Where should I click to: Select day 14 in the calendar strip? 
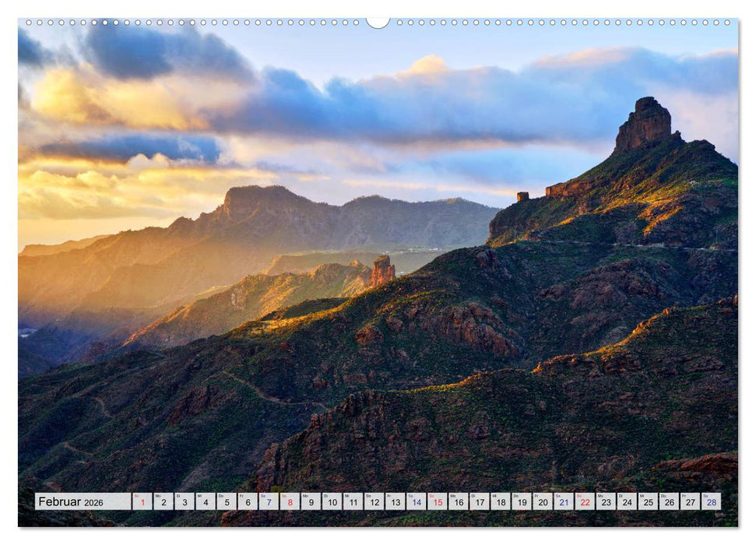click(x=416, y=501)
